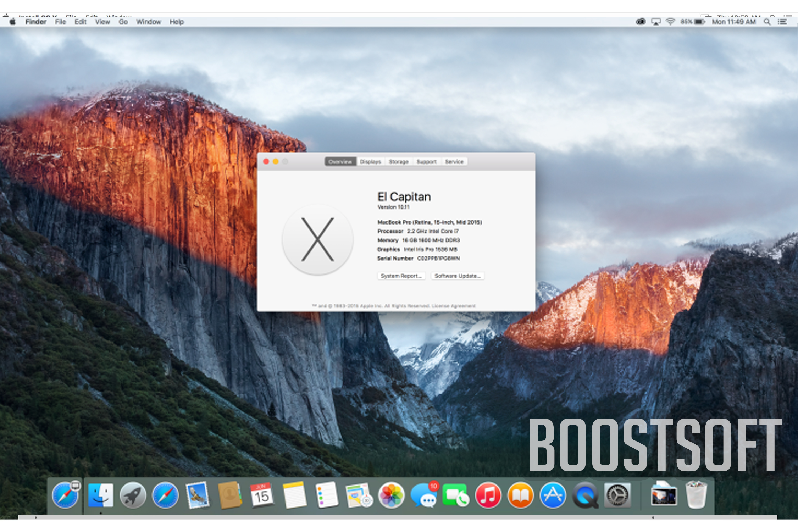
Task: Click the OS X logo image
Action: click(317, 239)
